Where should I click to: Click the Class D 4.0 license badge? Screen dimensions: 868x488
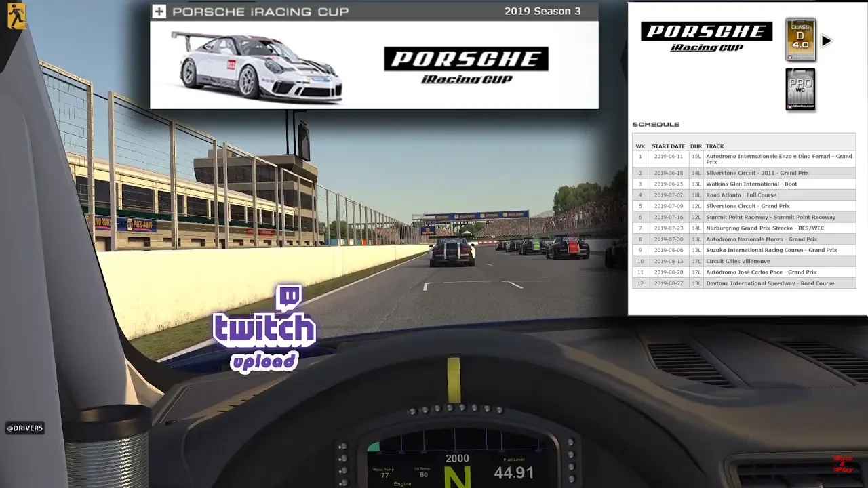click(x=800, y=40)
